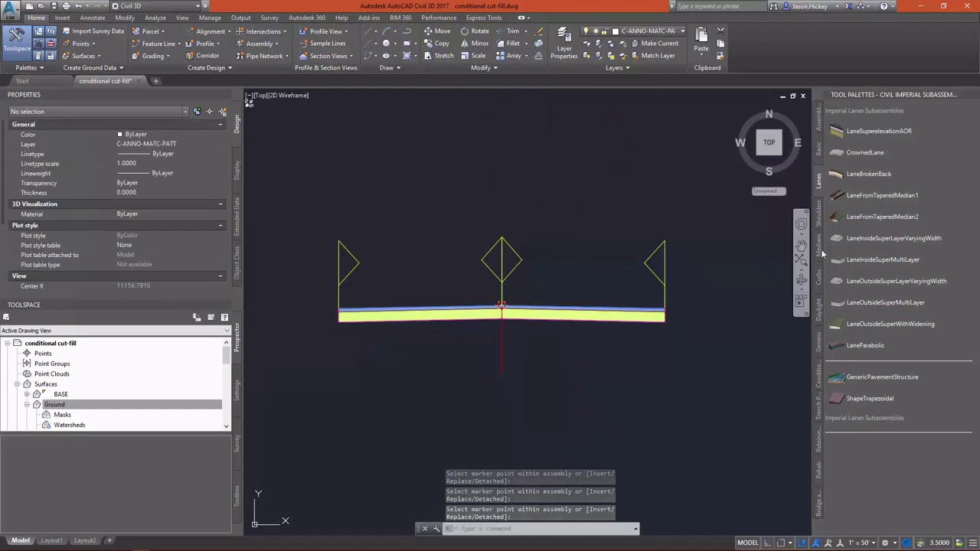
Task: Select ShapeTrapezoidal subassembly
Action: [870, 398]
